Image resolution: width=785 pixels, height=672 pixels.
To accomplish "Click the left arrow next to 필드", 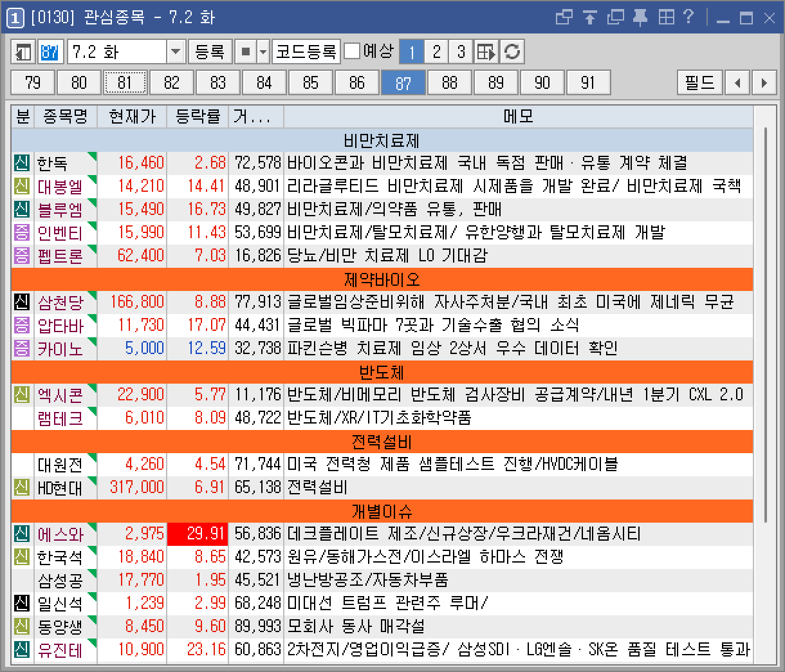I will (737, 82).
